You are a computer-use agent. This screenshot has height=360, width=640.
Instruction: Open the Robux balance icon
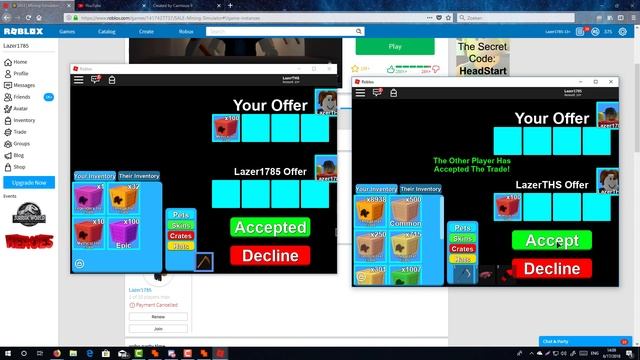[596, 31]
